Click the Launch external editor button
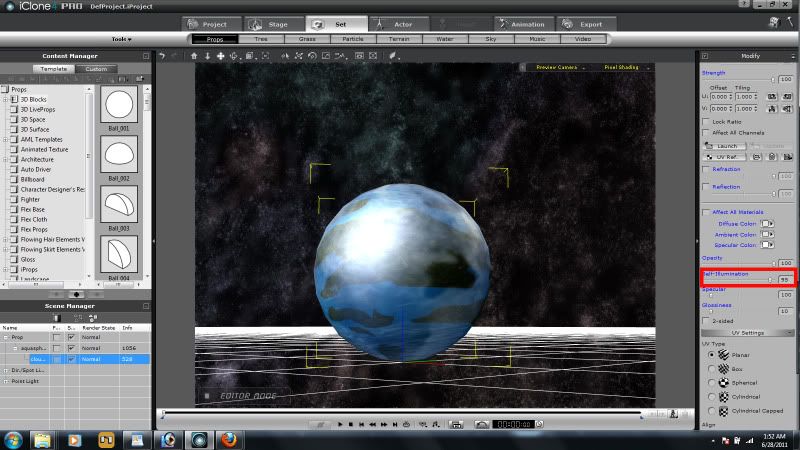This screenshot has height=450, width=800. coord(723,146)
